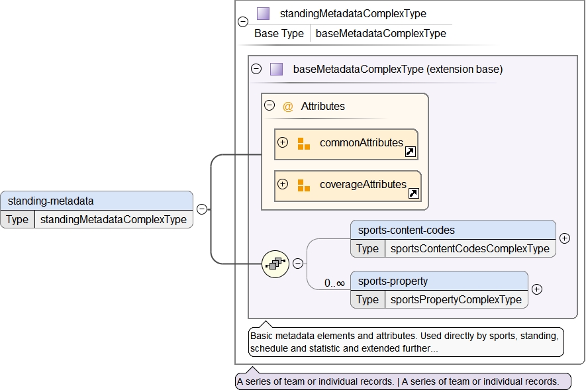Click the commonAttributes orange group icon

pyautogui.click(x=303, y=143)
